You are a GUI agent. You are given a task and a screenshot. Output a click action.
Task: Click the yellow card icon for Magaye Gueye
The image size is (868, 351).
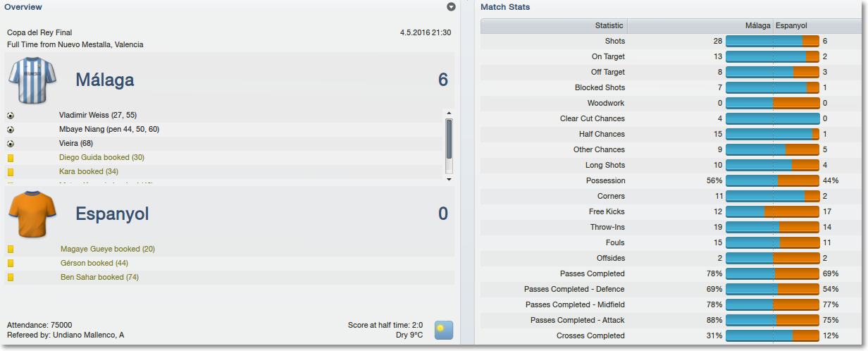click(x=11, y=250)
